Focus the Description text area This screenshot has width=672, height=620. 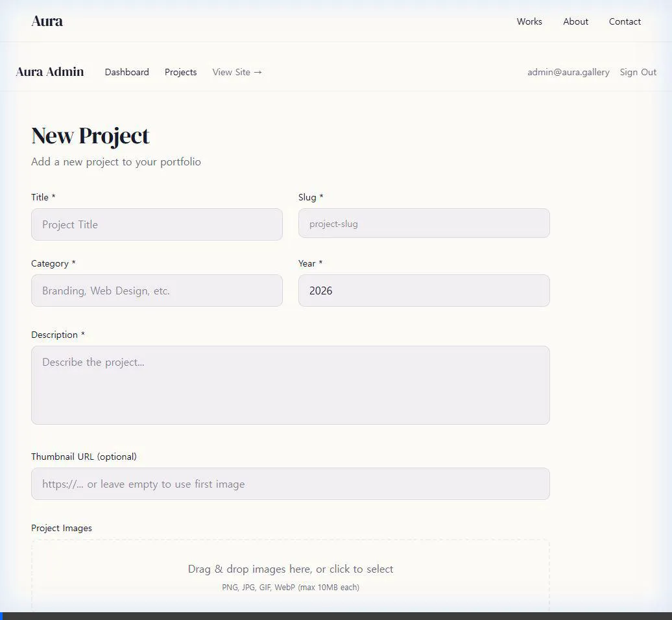tap(290, 385)
